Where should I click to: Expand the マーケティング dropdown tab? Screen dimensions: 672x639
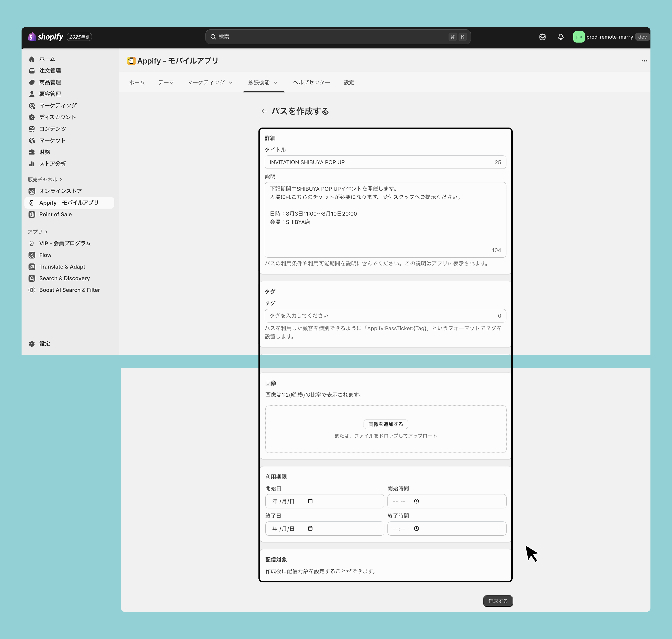coord(210,83)
